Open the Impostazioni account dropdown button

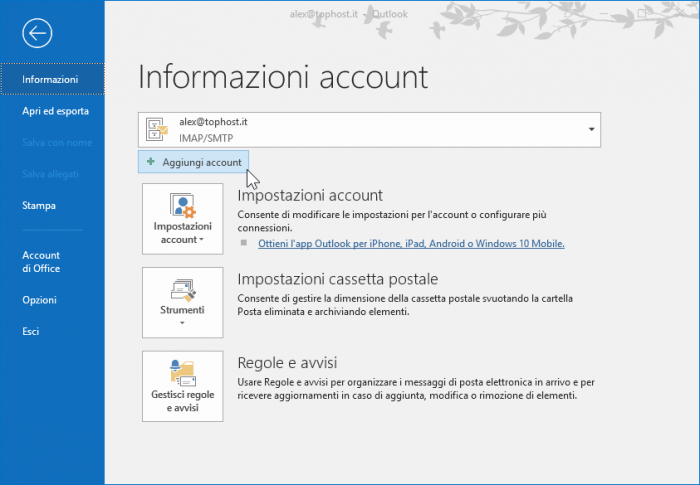click(183, 219)
